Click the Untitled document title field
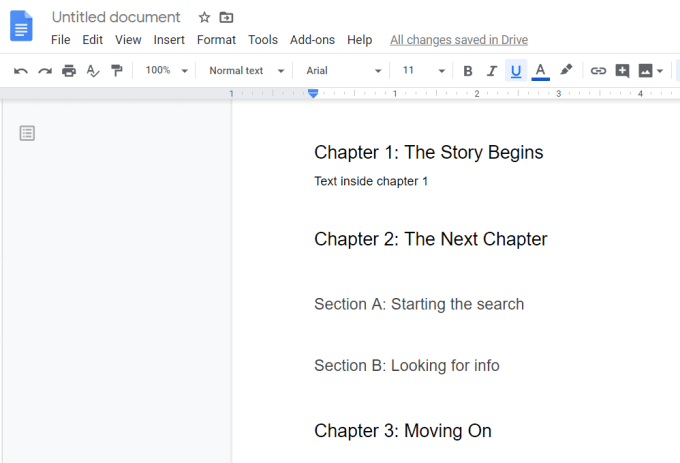 click(116, 17)
